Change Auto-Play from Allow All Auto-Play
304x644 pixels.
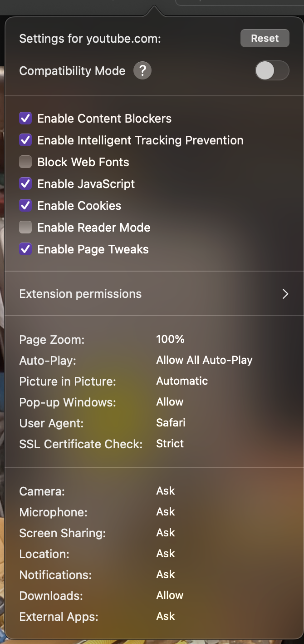point(204,360)
